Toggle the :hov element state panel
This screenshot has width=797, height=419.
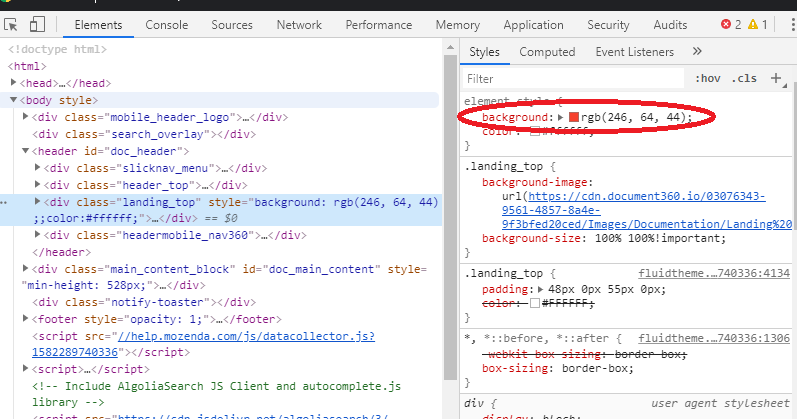click(708, 78)
